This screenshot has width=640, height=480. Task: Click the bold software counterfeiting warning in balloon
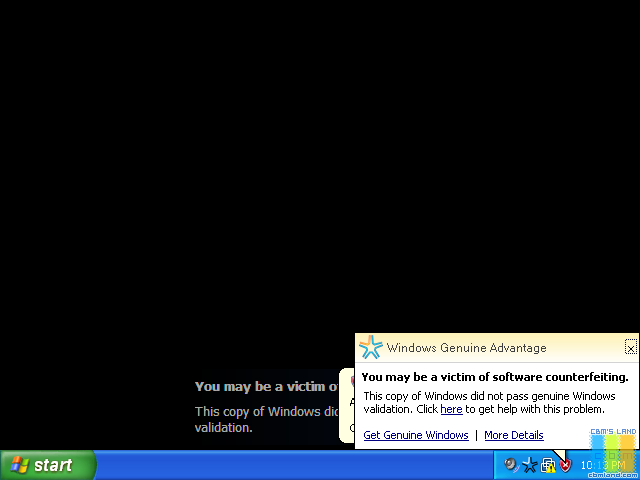click(495, 377)
